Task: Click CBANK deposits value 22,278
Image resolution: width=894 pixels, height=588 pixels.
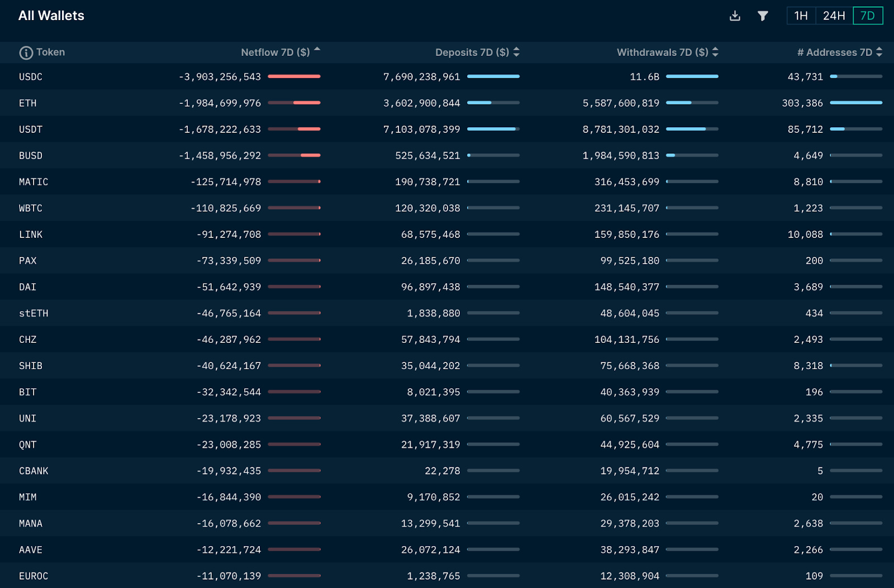Action: 443,471
